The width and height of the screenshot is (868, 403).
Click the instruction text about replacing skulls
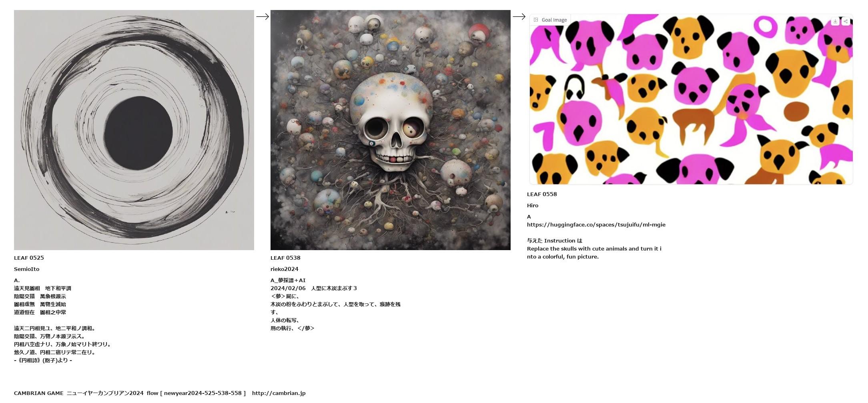click(x=594, y=253)
